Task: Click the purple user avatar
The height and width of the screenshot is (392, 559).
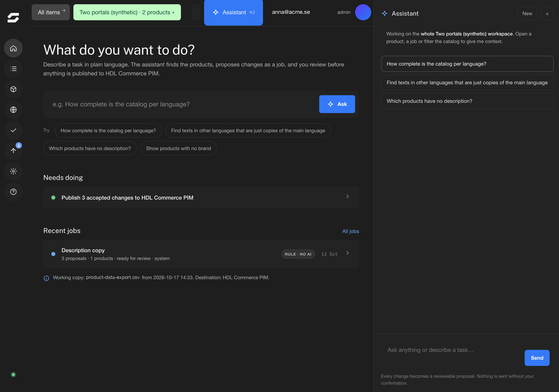Action: [x=363, y=12]
